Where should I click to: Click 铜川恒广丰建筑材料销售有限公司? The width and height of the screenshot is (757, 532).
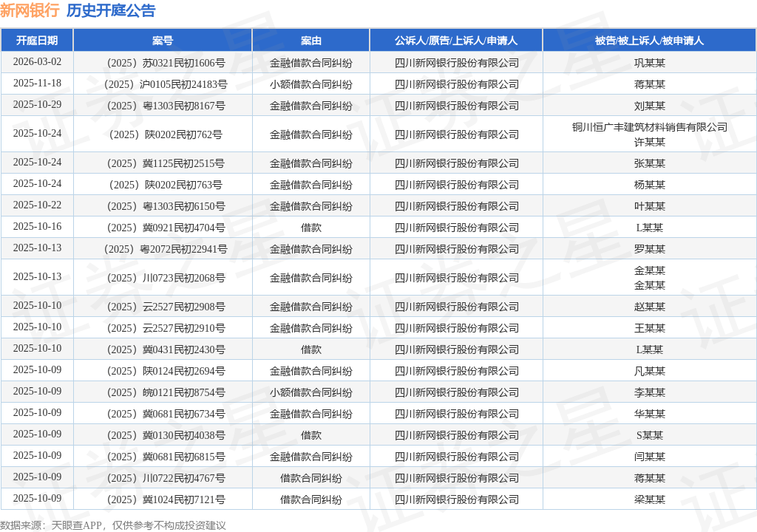649,127
